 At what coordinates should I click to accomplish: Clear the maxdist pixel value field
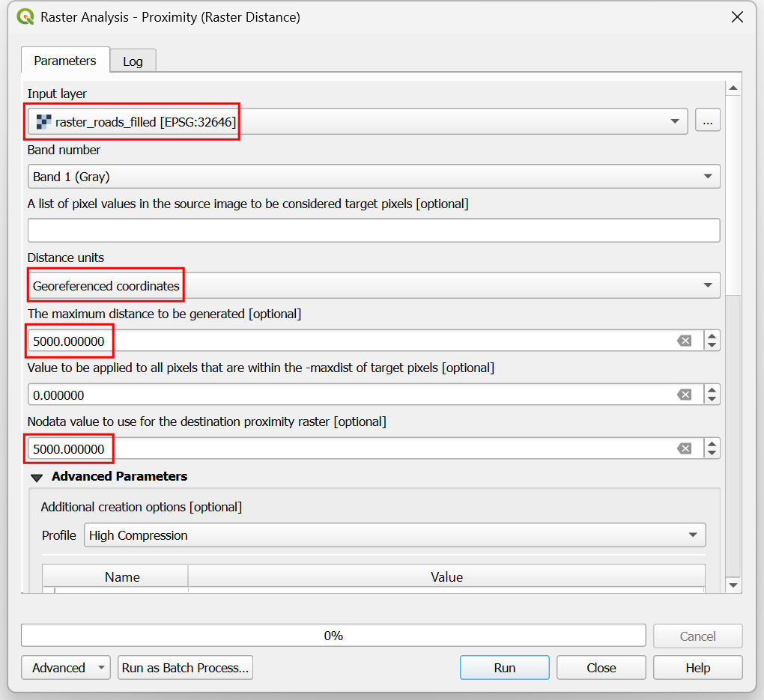[x=684, y=395]
